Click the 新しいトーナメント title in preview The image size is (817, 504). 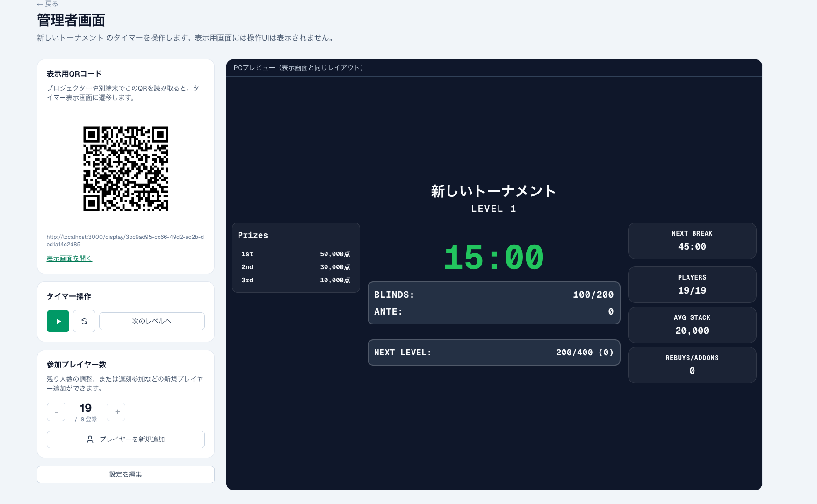click(x=493, y=191)
